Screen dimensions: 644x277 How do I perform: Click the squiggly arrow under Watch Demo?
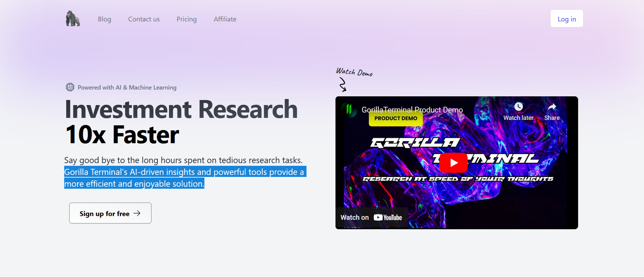coord(342,84)
